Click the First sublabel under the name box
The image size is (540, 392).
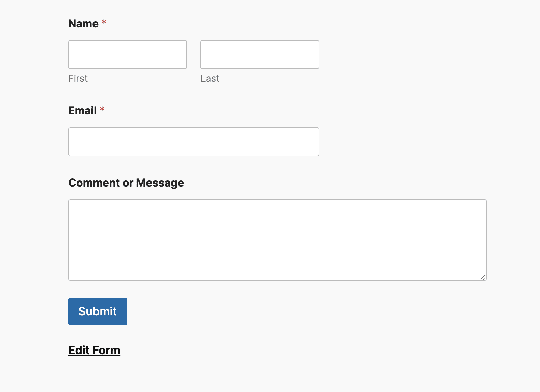tap(78, 78)
